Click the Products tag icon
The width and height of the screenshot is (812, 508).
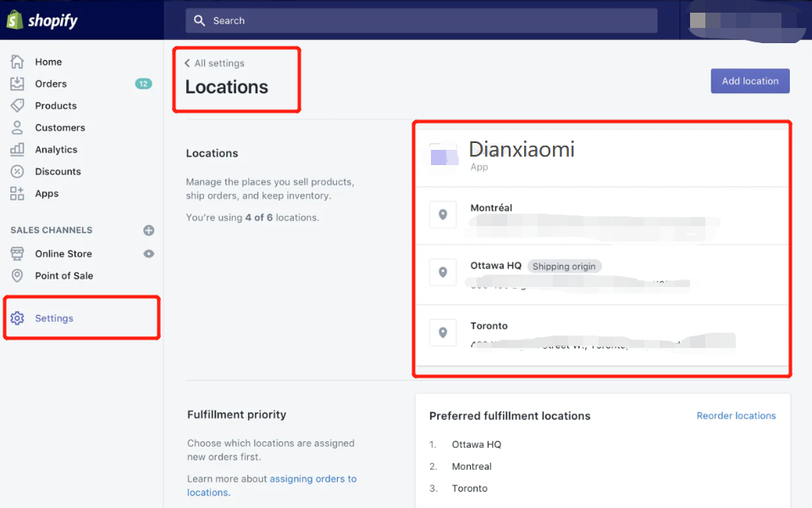(x=17, y=106)
